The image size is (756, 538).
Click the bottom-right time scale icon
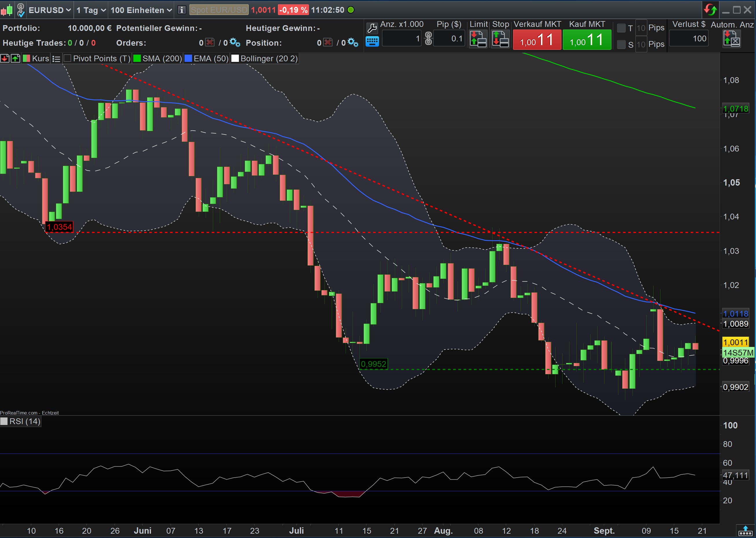(x=745, y=531)
